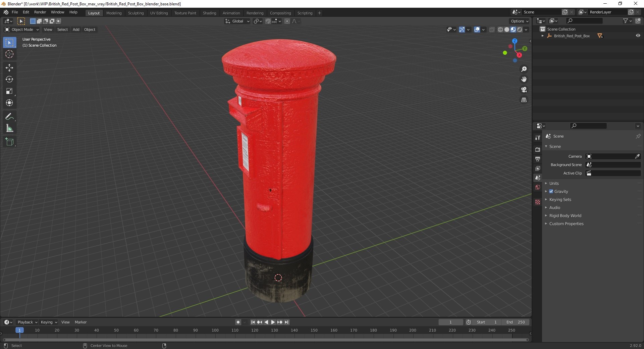Select the Annotate tool

click(x=9, y=116)
